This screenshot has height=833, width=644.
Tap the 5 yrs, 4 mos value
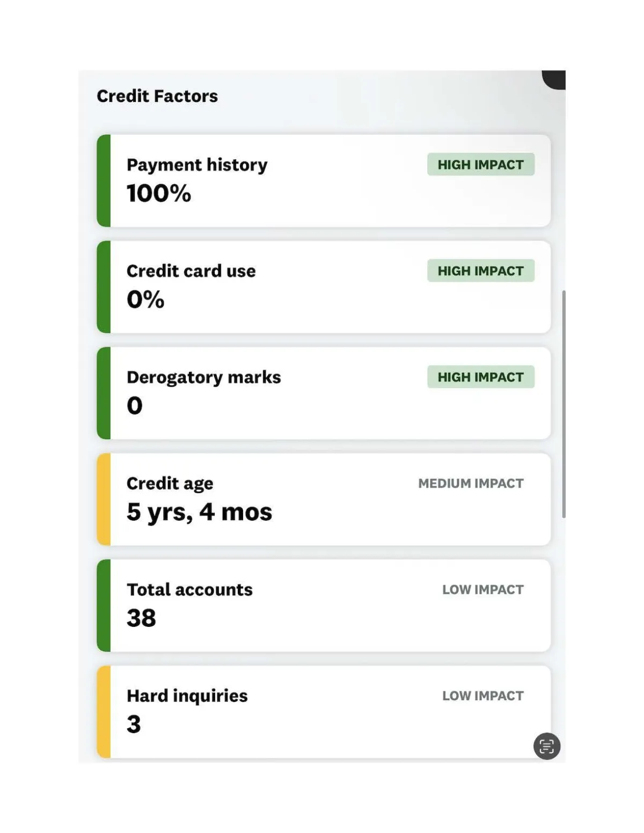(x=199, y=512)
